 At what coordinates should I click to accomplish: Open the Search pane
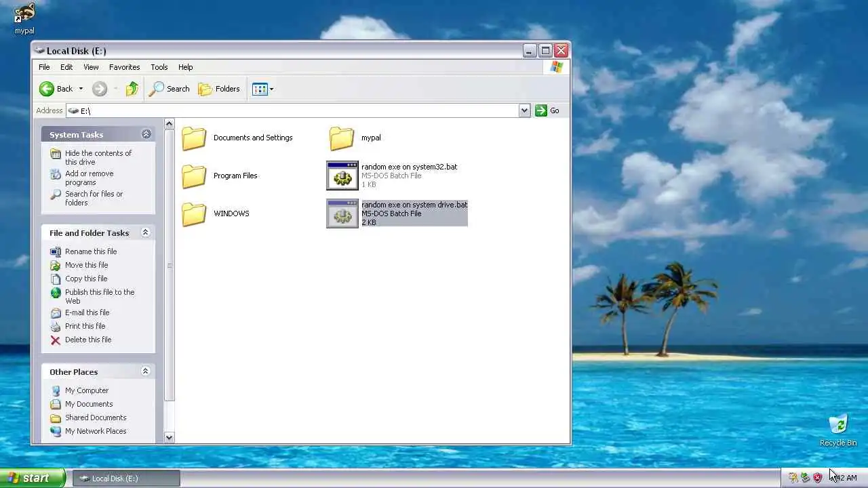(x=170, y=89)
